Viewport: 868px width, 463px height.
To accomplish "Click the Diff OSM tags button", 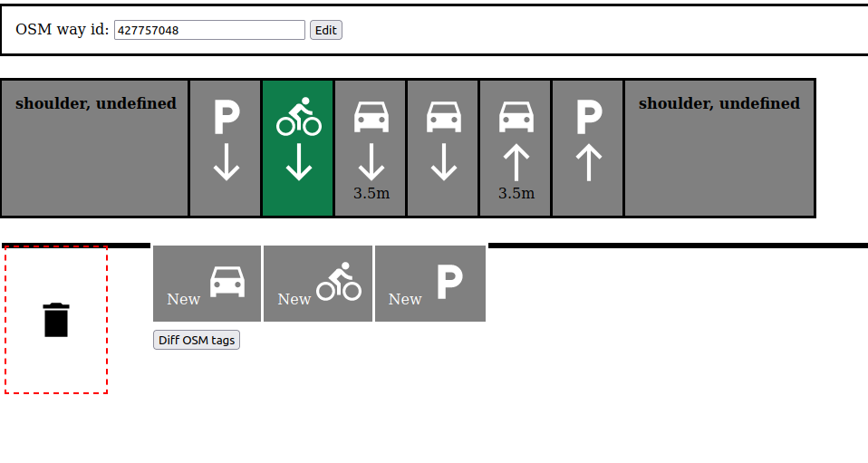I will point(197,341).
